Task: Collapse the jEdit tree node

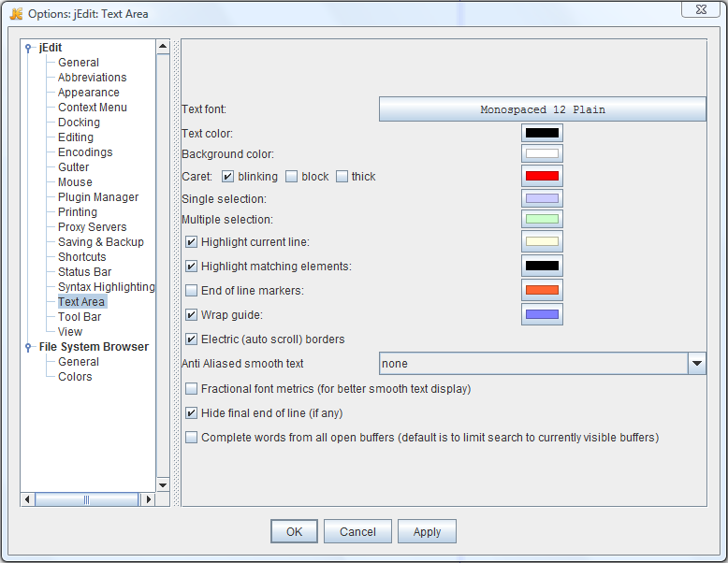Action: (28, 48)
